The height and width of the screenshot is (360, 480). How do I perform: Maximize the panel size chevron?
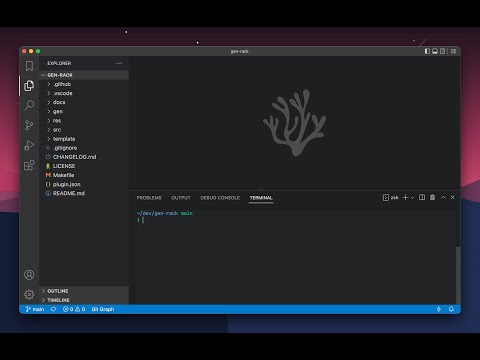tap(443, 197)
